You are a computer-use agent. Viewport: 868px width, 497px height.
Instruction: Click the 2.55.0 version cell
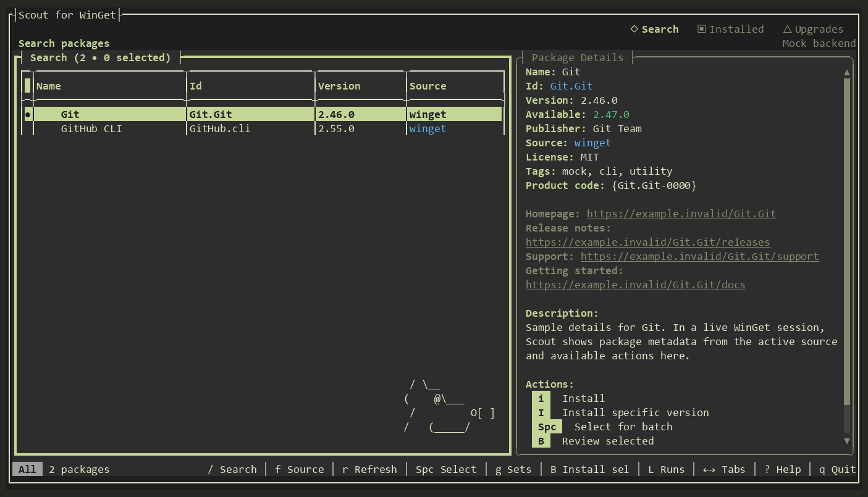(336, 128)
